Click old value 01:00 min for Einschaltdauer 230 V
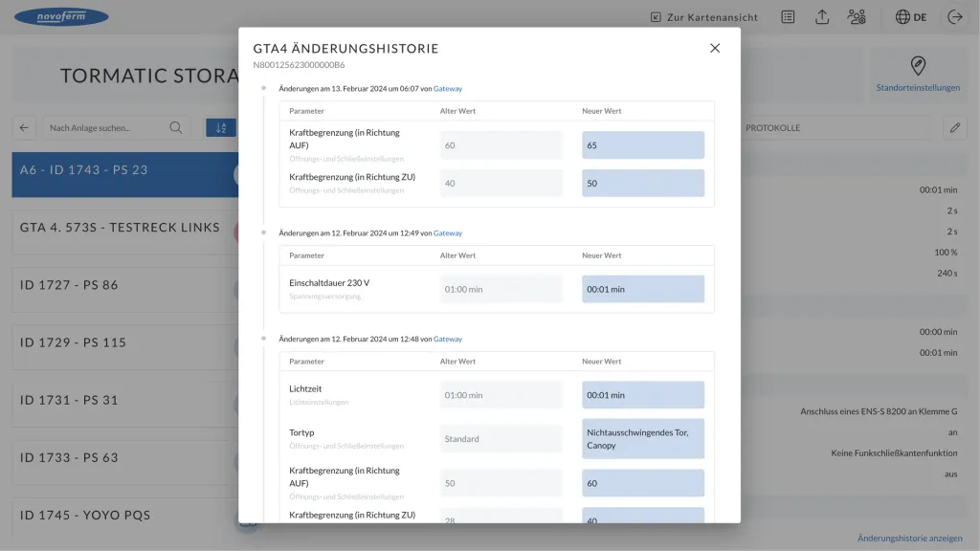Screen dimensions: 980x551 coord(501,289)
